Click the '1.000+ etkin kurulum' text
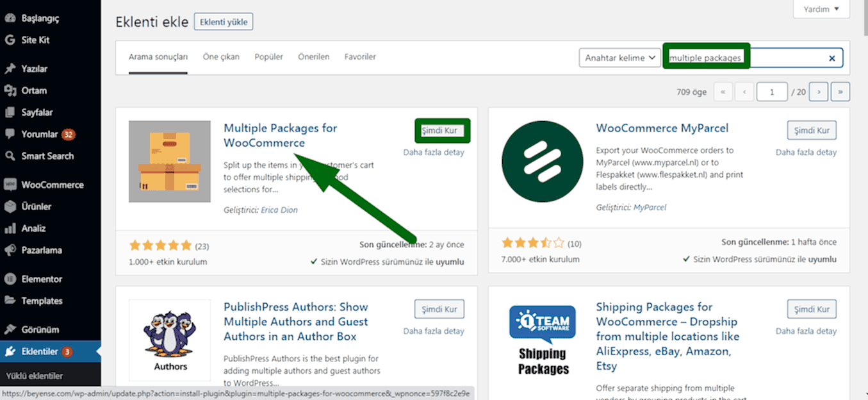The width and height of the screenshot is (868, 400). pos(168,262)
